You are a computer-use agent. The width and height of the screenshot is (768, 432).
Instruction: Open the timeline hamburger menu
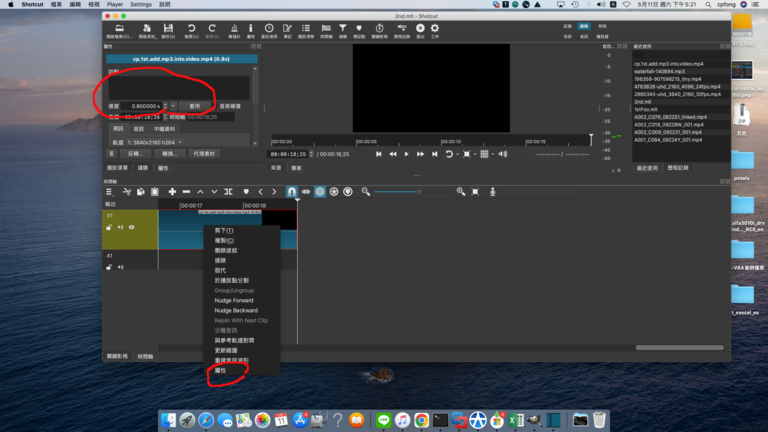click(110, 191)
